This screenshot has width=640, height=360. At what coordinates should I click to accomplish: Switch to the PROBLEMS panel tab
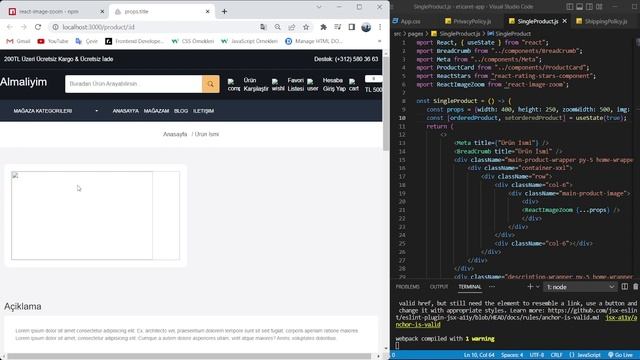coord(407,287)
